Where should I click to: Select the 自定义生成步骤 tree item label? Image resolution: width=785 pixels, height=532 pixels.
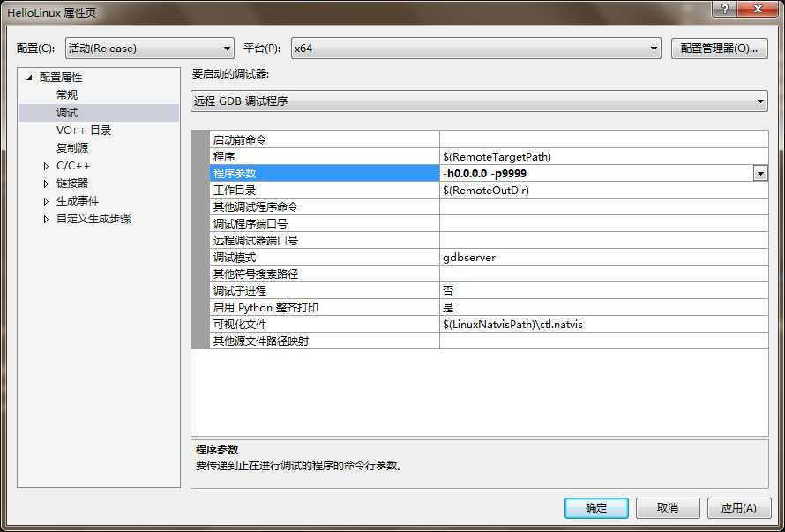(x=93, y=219)
